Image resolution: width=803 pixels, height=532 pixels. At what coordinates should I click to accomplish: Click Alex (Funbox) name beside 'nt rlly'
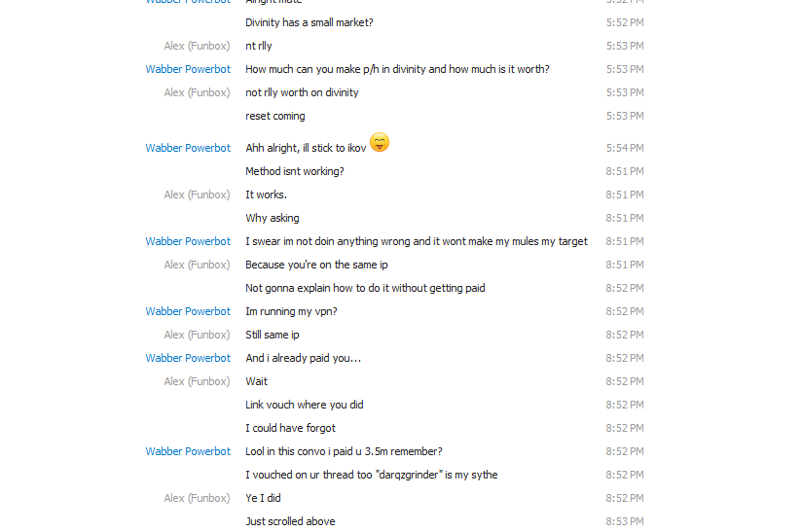197,46
